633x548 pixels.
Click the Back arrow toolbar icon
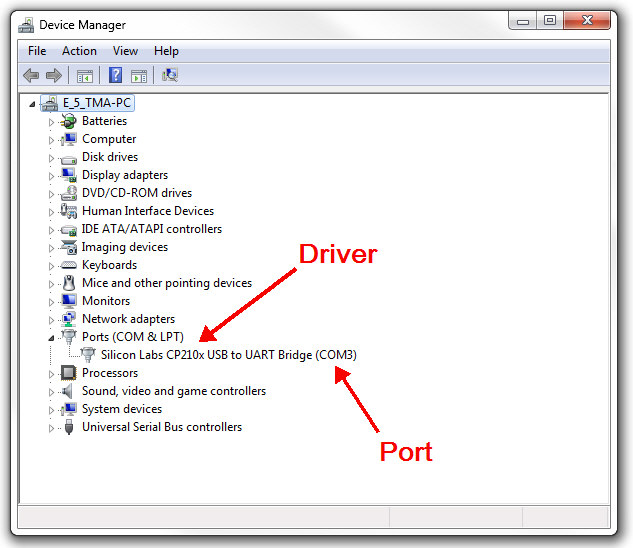pos(31,75)
